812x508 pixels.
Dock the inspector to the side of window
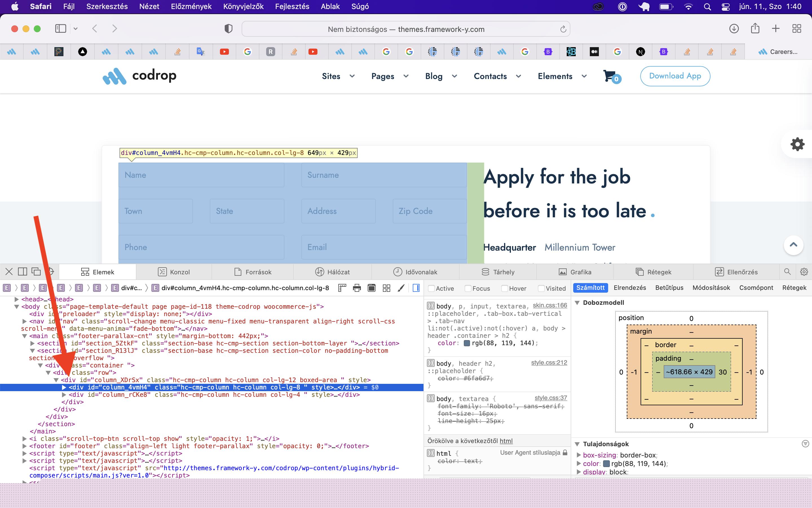tap(23, 271)
